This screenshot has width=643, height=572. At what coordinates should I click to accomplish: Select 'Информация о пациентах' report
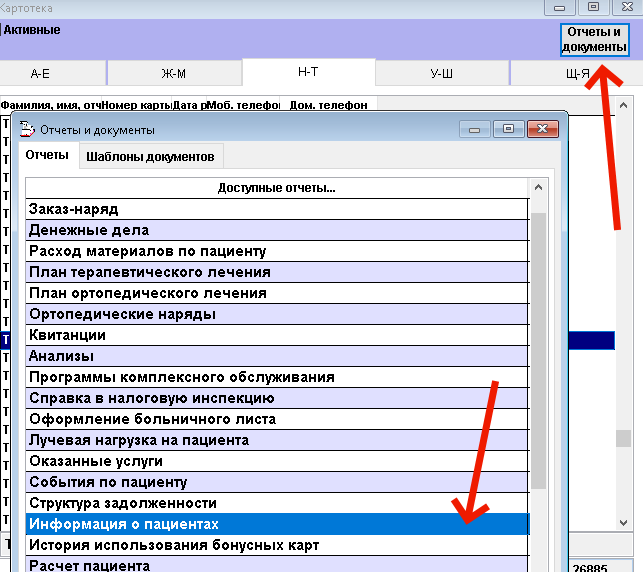coord(275,524)
